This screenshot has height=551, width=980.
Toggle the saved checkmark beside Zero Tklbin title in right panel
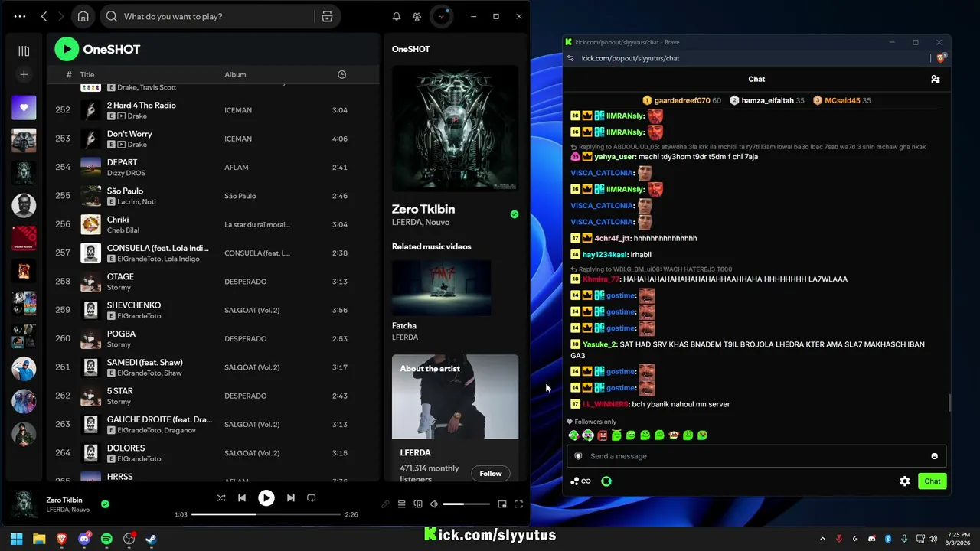point(514,214)
